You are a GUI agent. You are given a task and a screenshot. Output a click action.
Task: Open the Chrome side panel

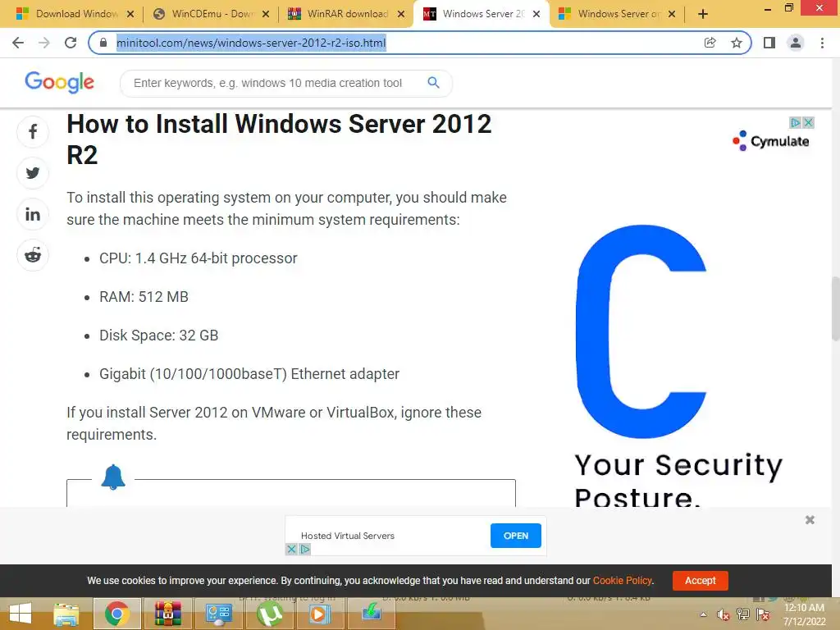pyautogui.click(x=769, y=43)
